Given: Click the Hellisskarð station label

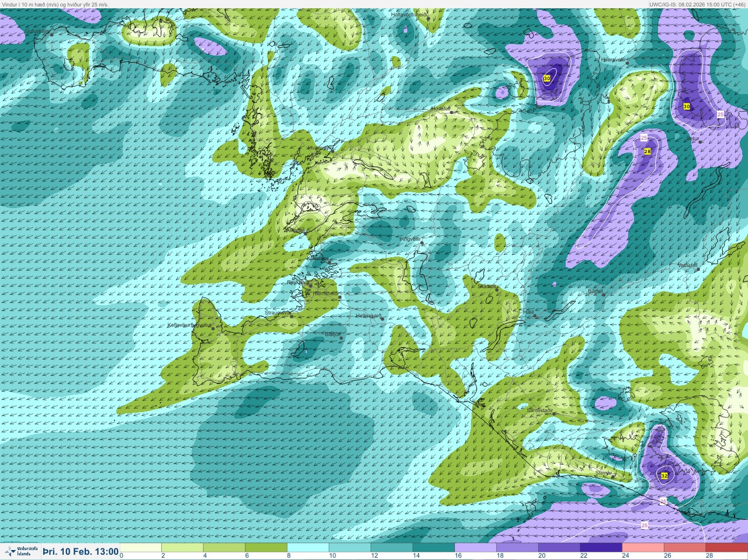Looking at the screenshot, I should tap(369, 316).
